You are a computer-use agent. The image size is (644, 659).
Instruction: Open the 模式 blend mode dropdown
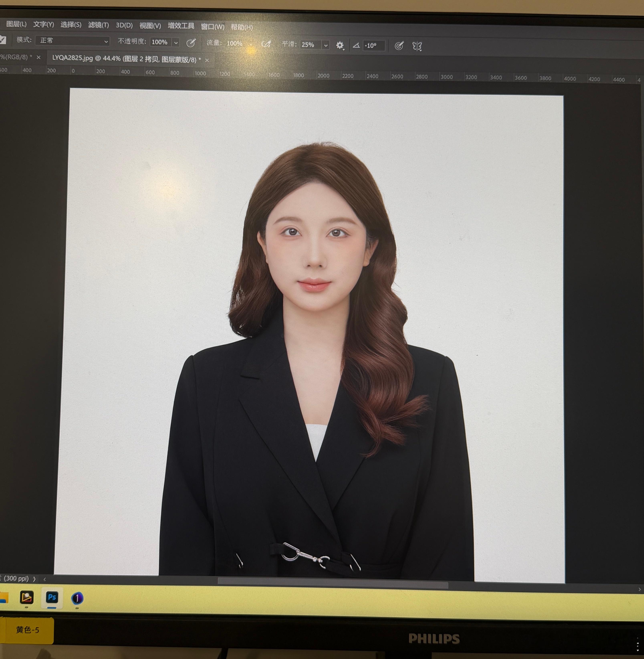coord(72,41)
